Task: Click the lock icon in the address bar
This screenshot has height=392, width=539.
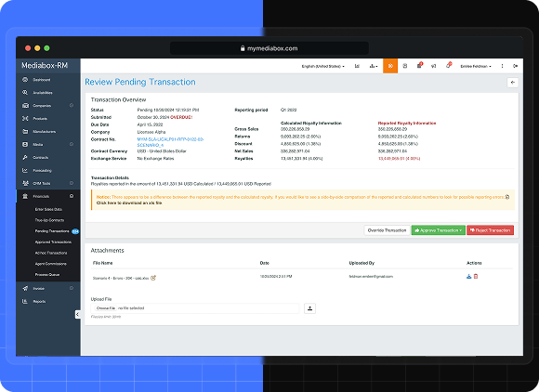Action: 243,48
